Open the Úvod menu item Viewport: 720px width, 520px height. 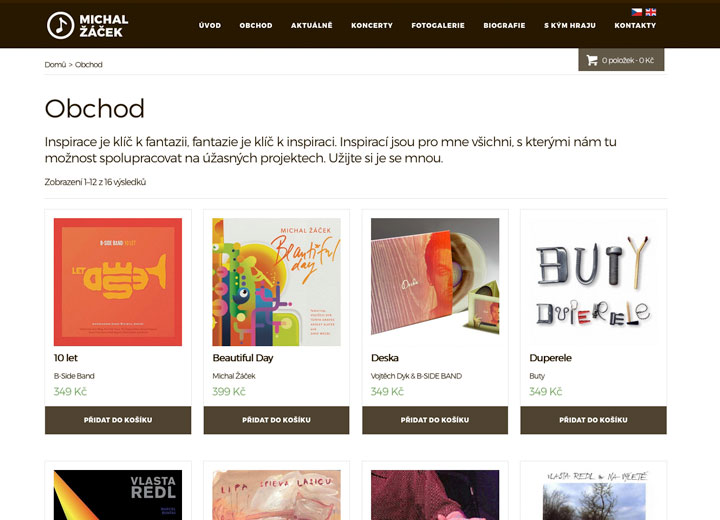[210, 25]
